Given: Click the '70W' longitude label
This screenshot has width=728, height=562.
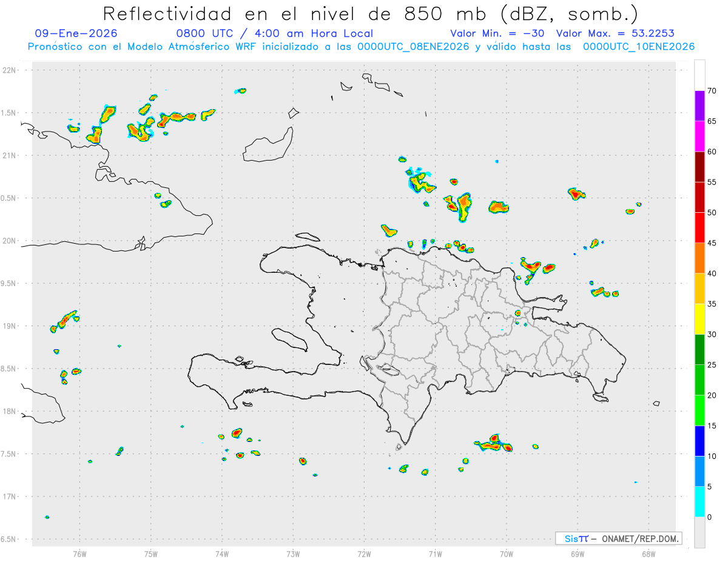Looking at the screenshot, I should click(506, 554).
